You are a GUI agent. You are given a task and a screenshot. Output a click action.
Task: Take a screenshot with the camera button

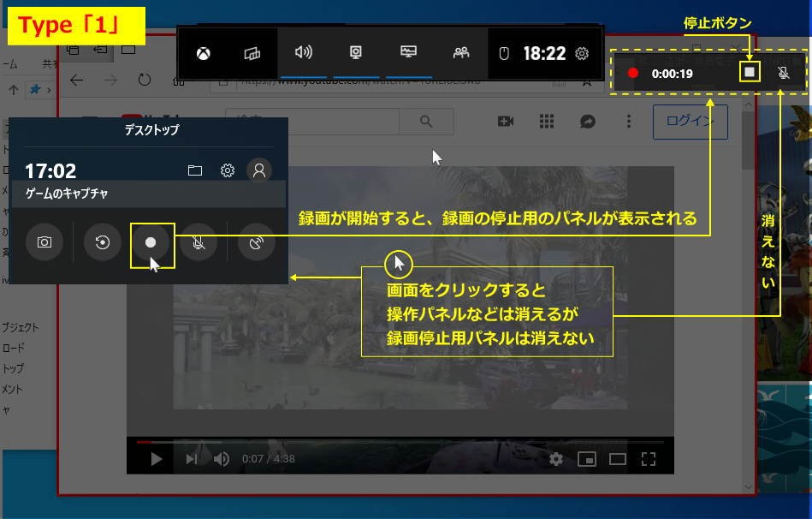(x=44, y=242)
